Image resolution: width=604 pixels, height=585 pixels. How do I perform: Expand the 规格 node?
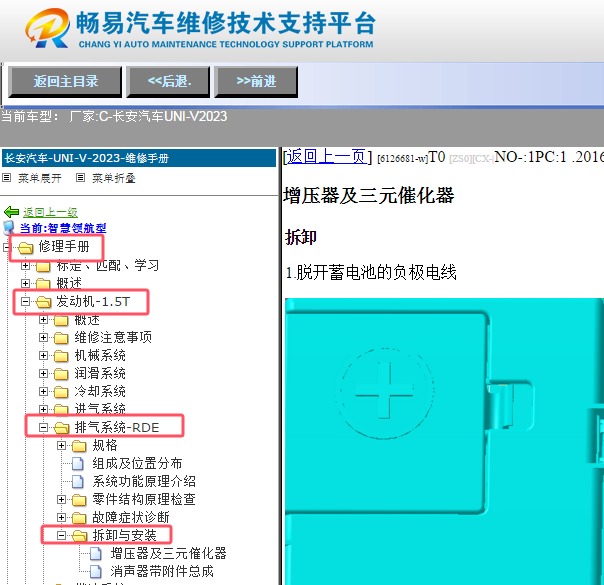pyautogui.click(x=61, y=445)
